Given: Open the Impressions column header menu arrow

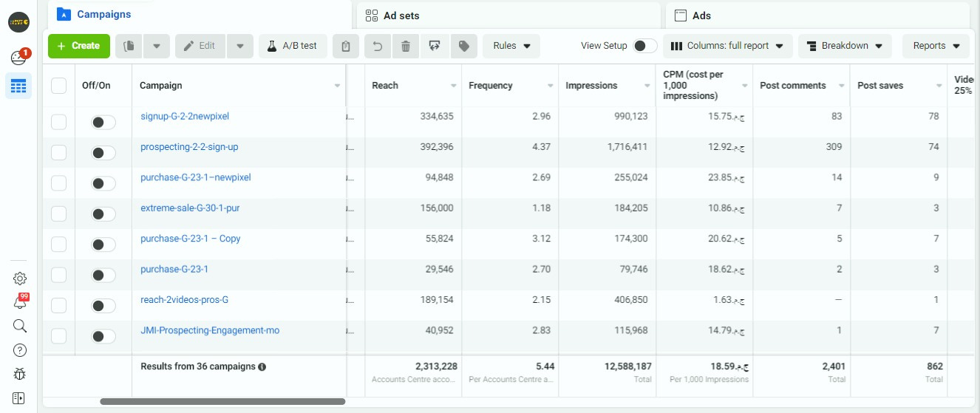Looking at the screenshot, I should click(x=647, y=86).
